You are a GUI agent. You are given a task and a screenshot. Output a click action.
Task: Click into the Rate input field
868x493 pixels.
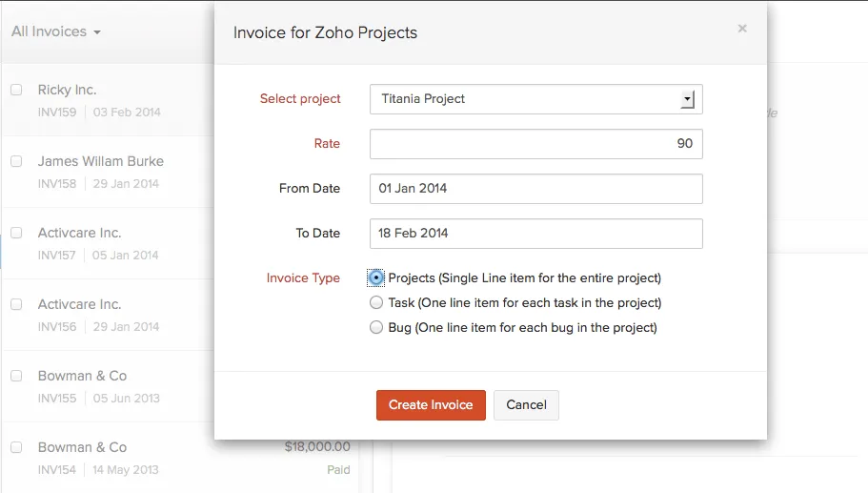pyautogui.click(x=535, y=144)
